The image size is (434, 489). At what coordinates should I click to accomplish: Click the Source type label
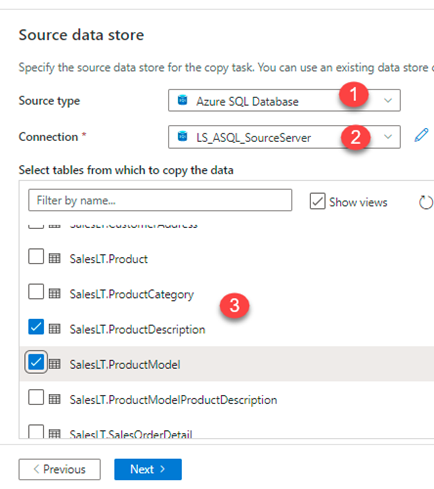pos(49,101)
